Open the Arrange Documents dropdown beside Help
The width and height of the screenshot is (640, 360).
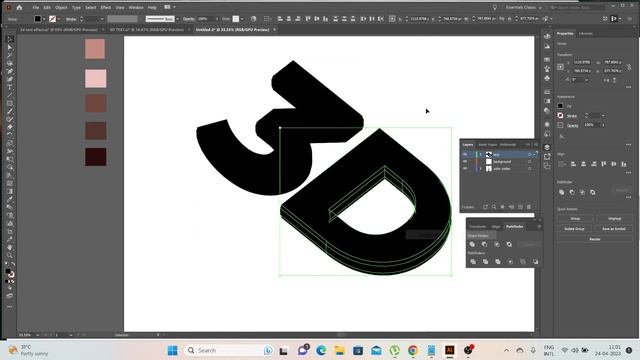click(x=169, y=7)
